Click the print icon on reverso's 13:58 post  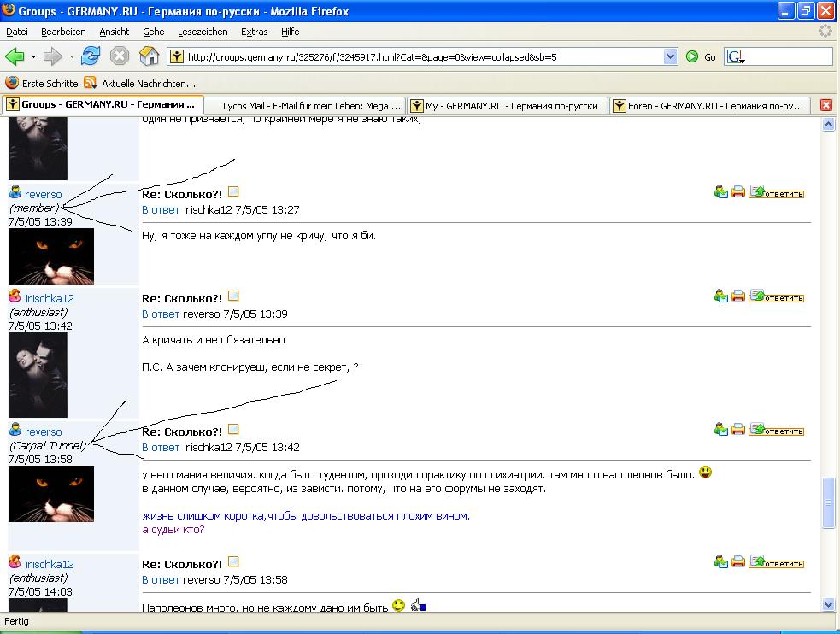(738, 430)
